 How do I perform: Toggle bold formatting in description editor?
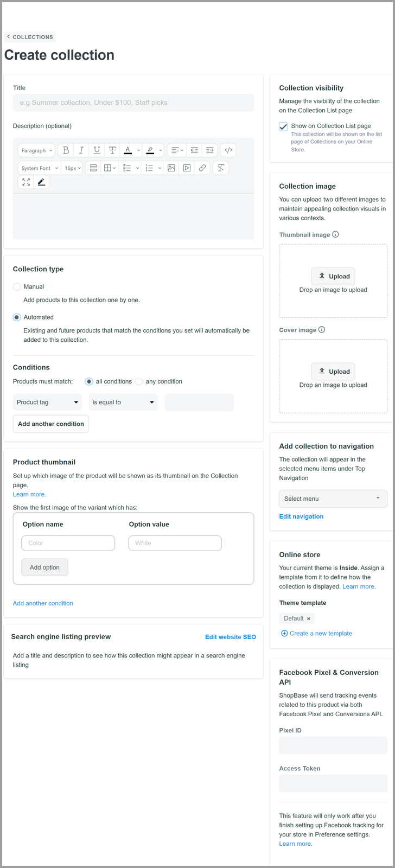(66, 150)
